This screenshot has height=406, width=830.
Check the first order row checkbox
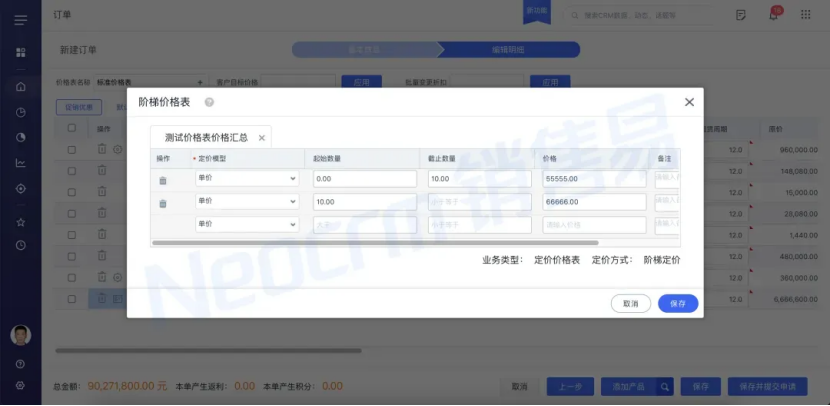tap(71, 150)
